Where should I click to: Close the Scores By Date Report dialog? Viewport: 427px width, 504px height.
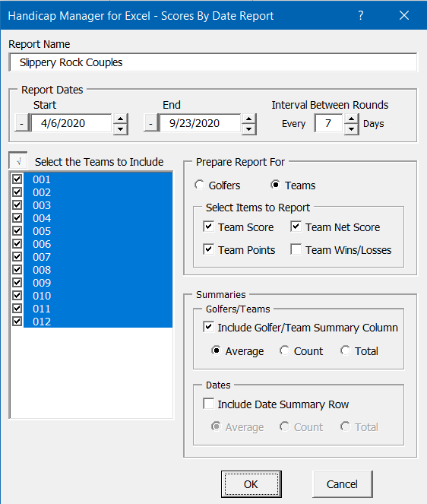point(404,15)
